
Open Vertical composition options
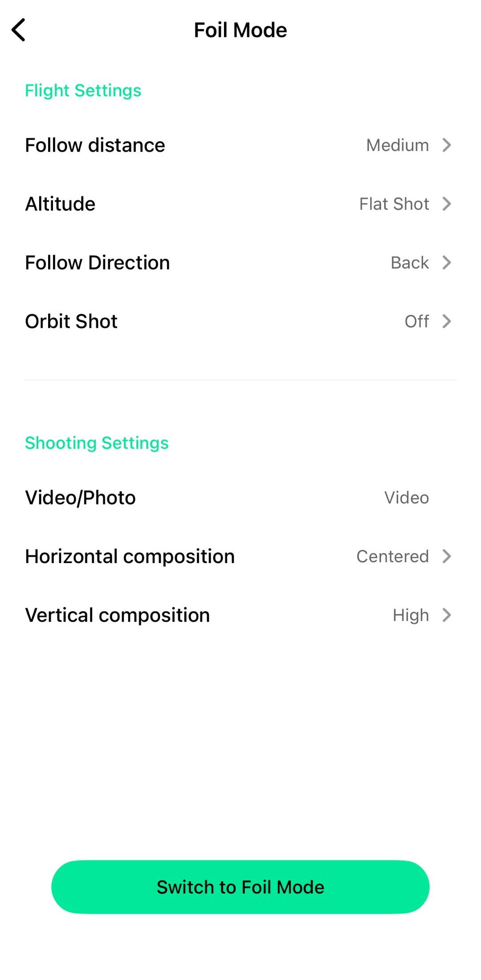240,615
